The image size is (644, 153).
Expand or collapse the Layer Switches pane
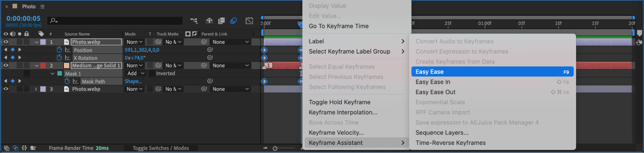coord(6,148)
